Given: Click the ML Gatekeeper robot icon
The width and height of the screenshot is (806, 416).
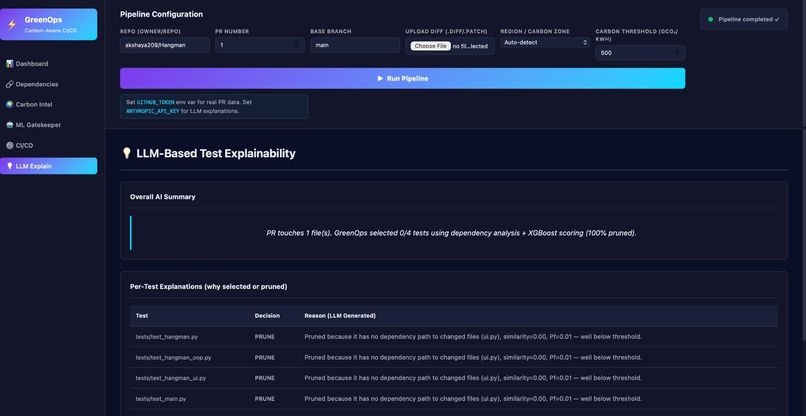Looking at the screenshot, I should pyautogui.click(x=9, y=125).
